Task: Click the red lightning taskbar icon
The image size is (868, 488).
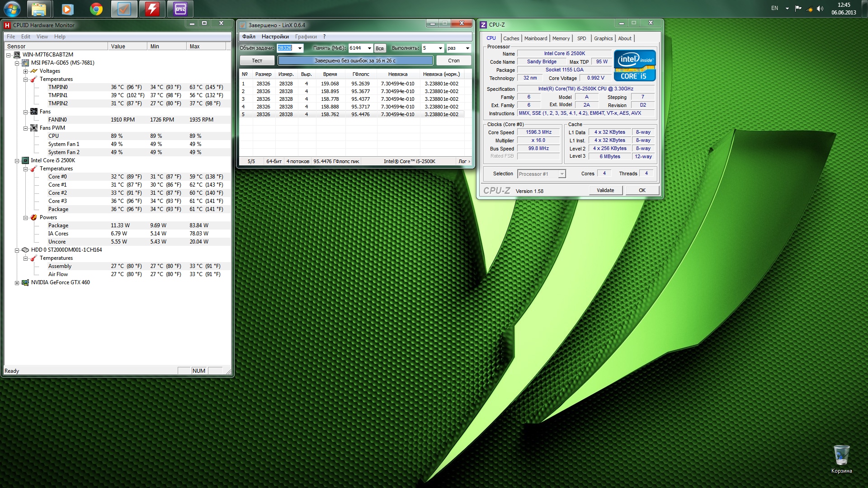Action: [x=152, y=9]
